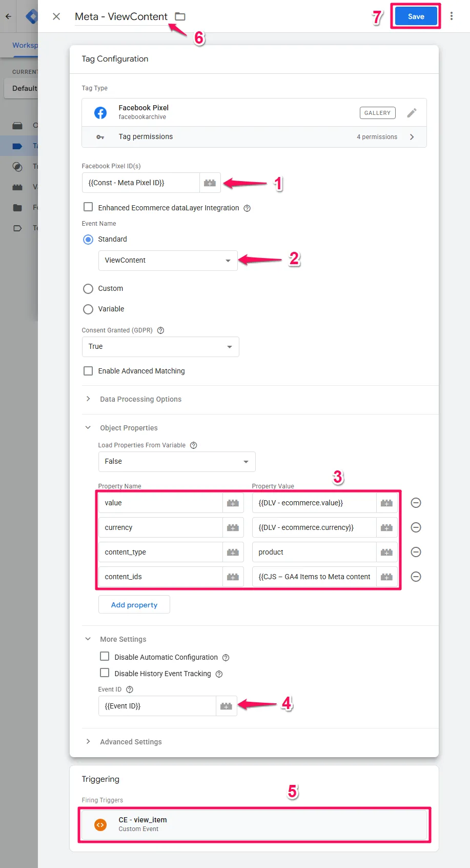The image size is (470, 868).
Task: Click variable picker for currency property value
Action: tap(386, 527)
